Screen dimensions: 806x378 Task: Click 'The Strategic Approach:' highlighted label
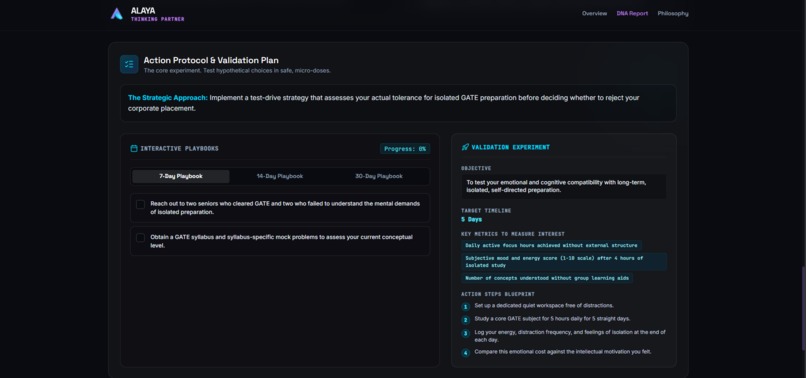(x=168, y=98)
